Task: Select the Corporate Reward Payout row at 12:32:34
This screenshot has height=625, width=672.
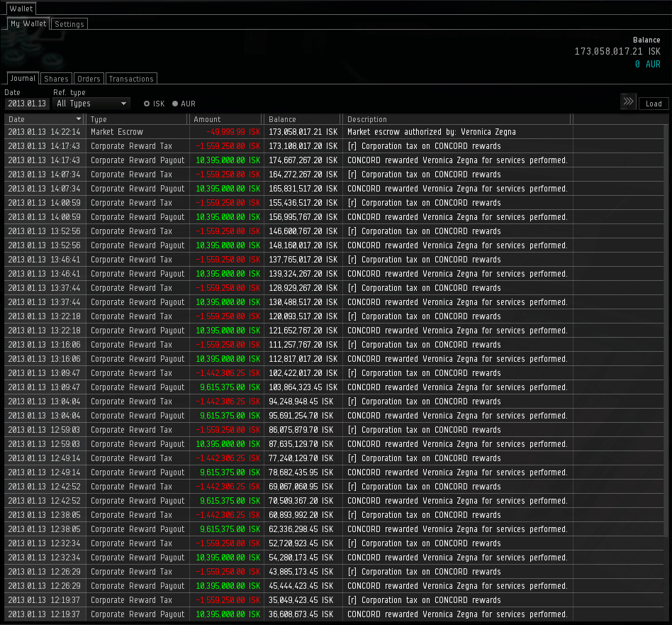Action: pos(334,557)
